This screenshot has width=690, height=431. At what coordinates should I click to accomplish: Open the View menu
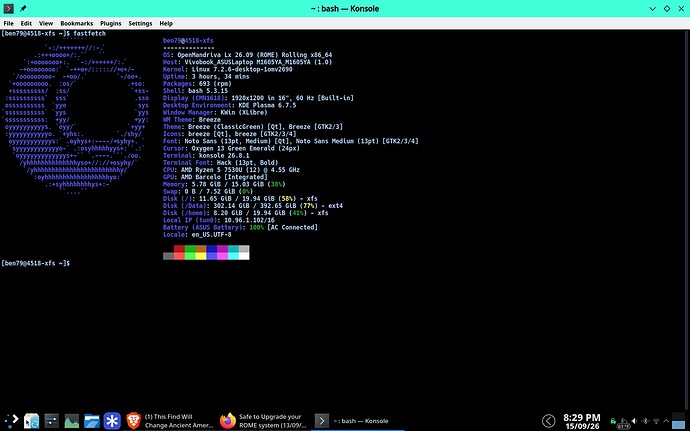(46, 23)
